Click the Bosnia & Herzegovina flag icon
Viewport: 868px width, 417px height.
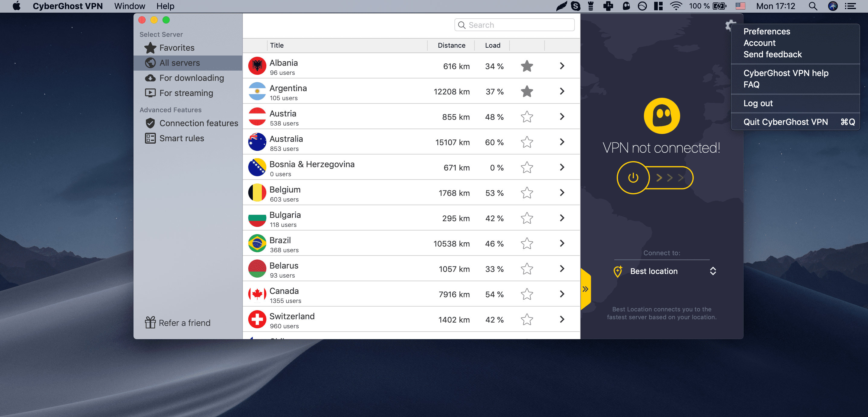point(257,167)
